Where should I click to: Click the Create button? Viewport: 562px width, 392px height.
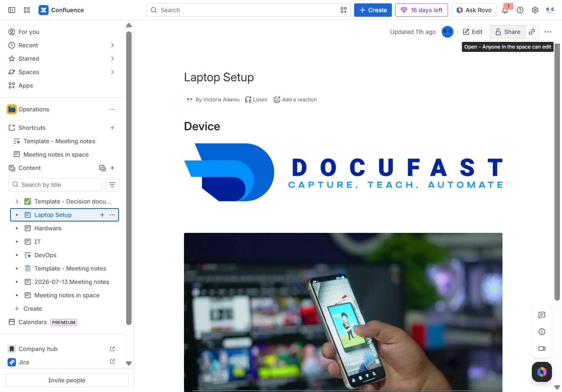click(x=373, y=10)
